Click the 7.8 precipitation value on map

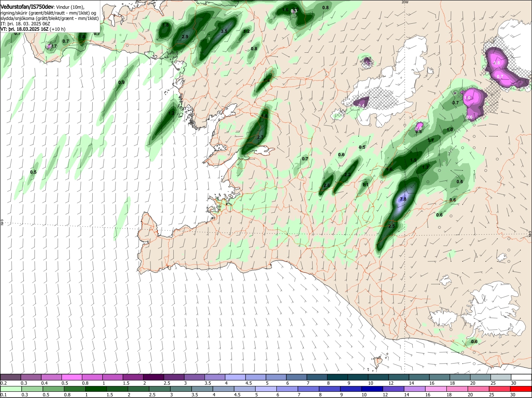point(403,199)
